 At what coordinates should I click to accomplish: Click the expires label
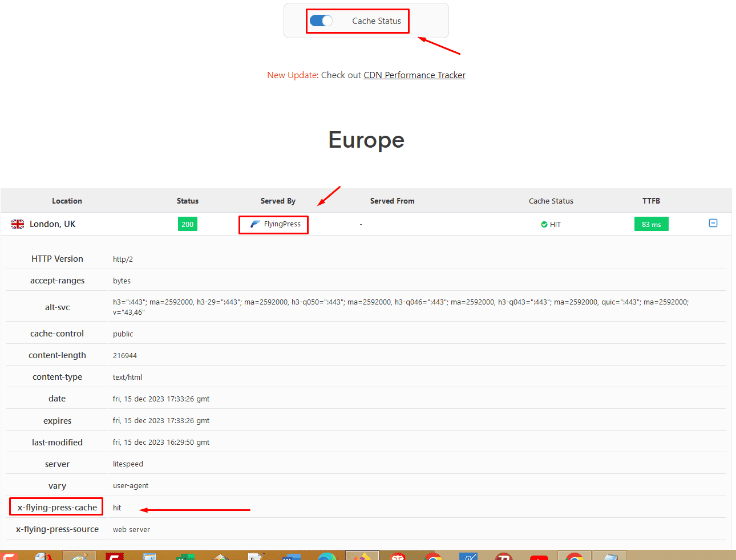[x=57, y=421]
